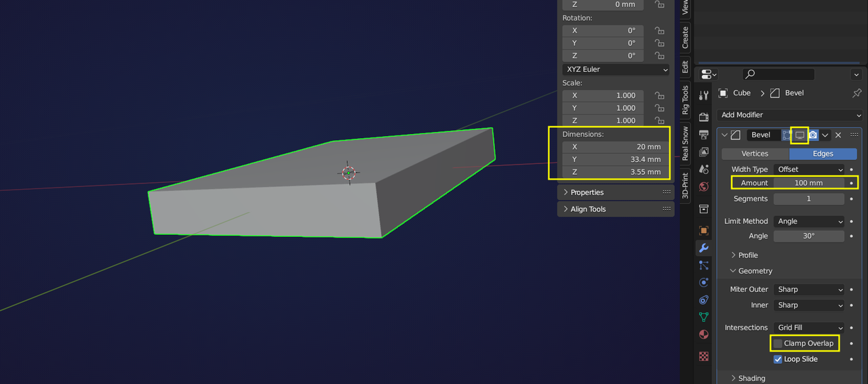868x384 pixels.
Task: Click the Amount 100 mm slider field
Action: tap(809, 183)
